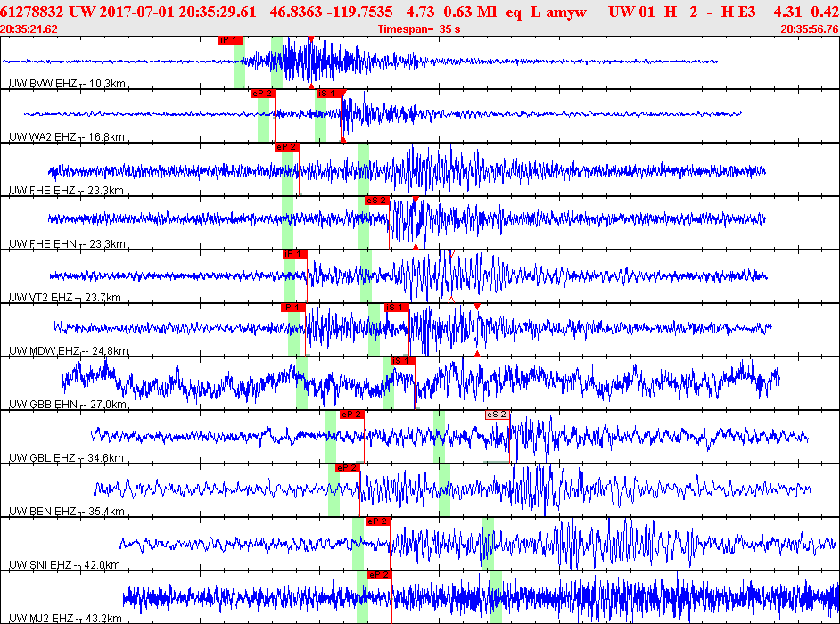
Task: Select the UW GBB EHN station label
Action: tap(42, 405)
